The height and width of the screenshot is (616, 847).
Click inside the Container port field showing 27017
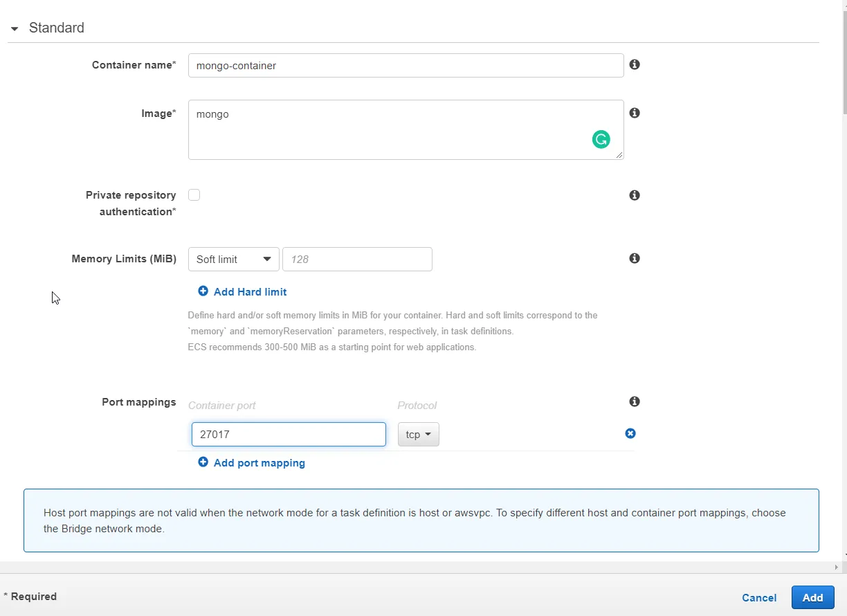288,434
